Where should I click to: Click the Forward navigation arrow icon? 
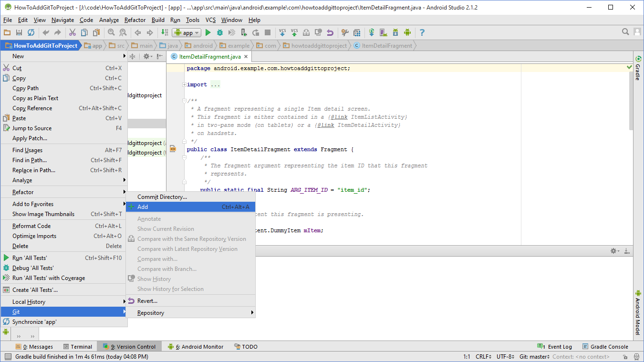150,32
